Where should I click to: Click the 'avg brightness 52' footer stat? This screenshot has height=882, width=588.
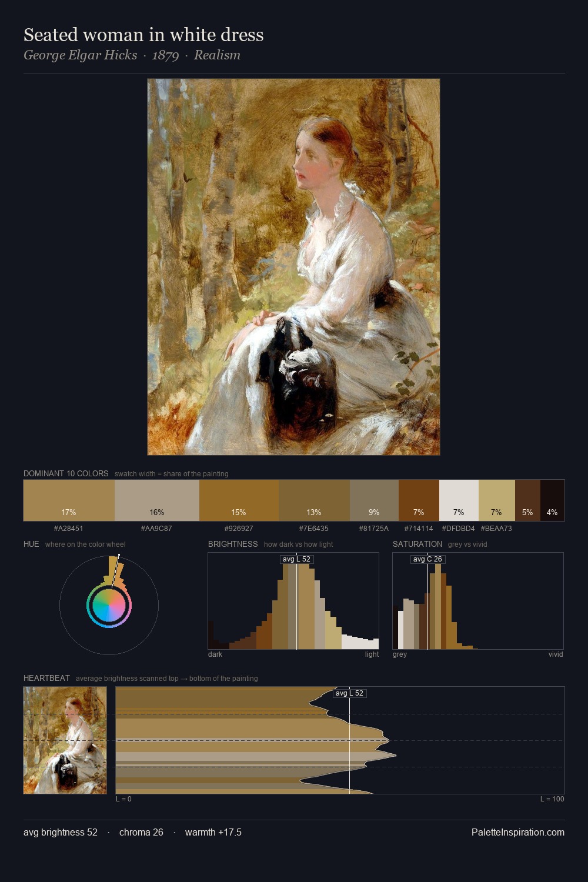61,832
